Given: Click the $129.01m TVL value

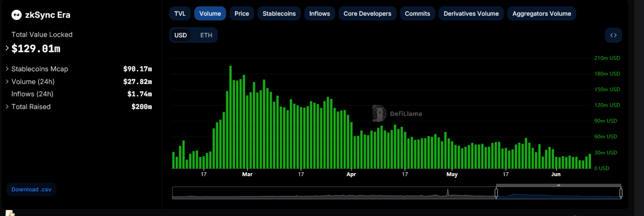Looking at the screenshot, I should tap(36, 48).
